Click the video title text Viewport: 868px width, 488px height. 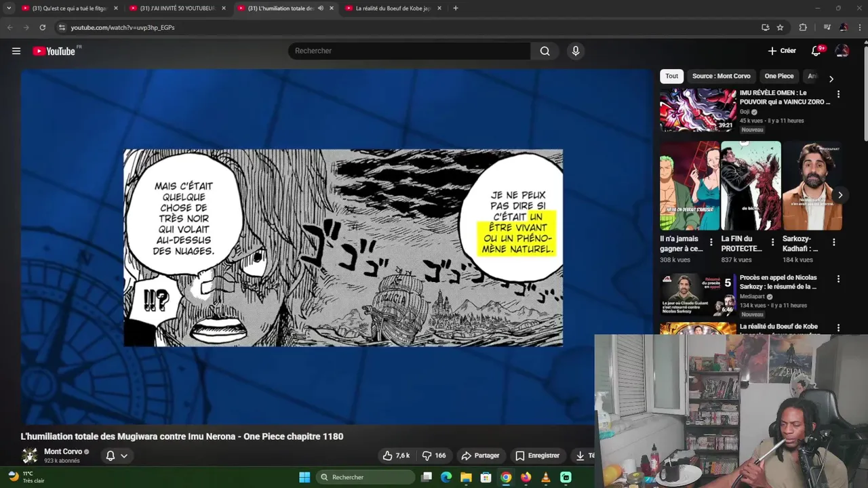182,436
